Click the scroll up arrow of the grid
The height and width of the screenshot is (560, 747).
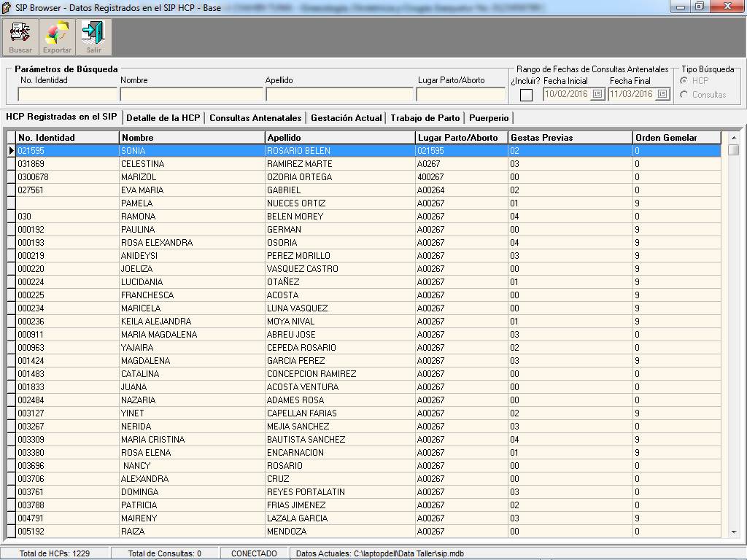pyautogui.click(x=734, y=138)
